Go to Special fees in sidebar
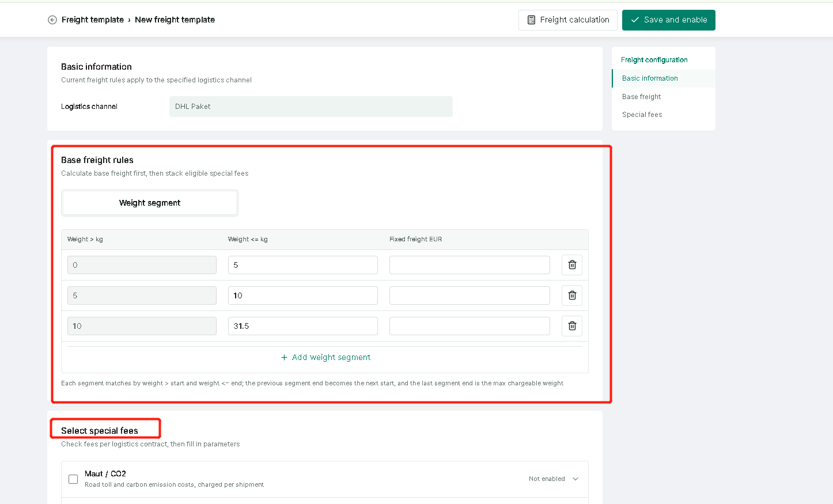833x504 pixels. [642, 115]
